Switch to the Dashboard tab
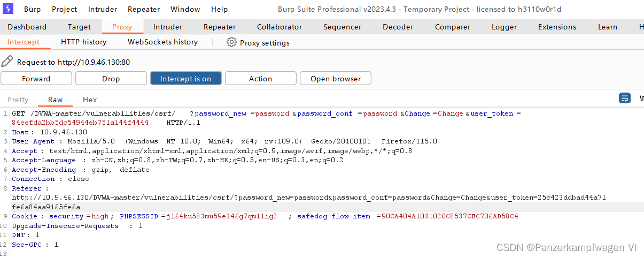The height and width of the screenshot is (258, 644). [27, 27]
